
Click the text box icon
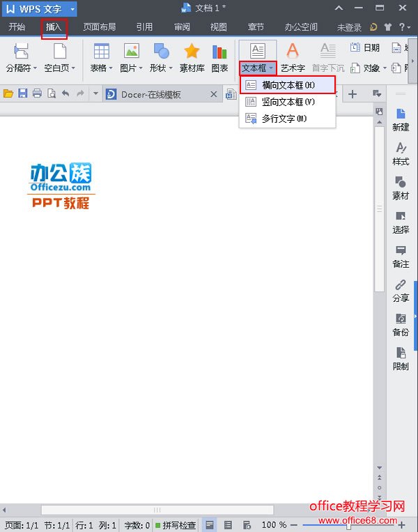coord(258,51)
